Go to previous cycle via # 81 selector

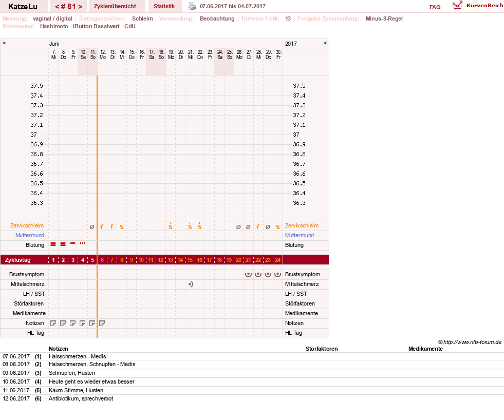tap(57, 7)
